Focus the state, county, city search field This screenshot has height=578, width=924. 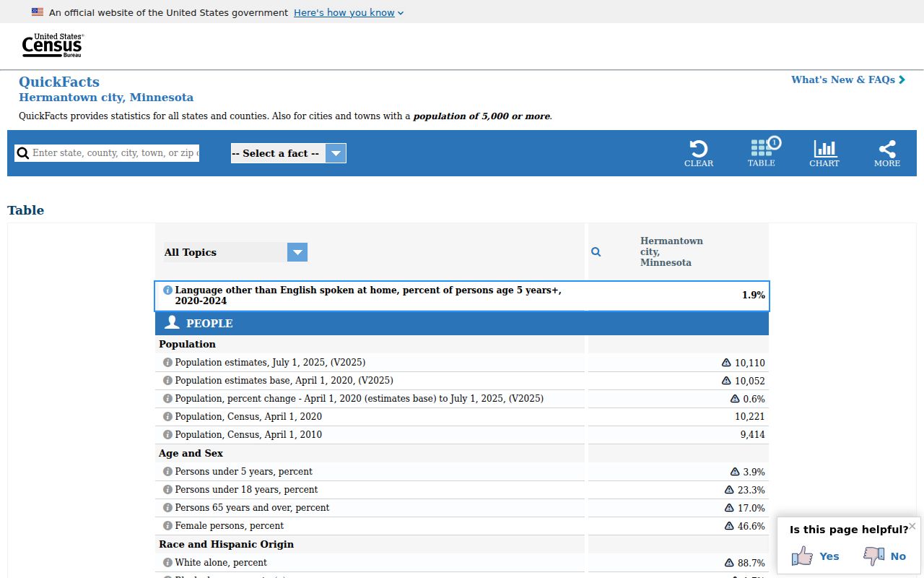tap(107, 153)
